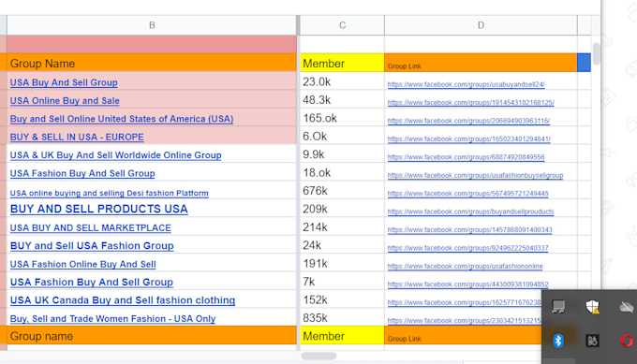
Task: Select the 152k member cell
Action: (x=342, y=299)
